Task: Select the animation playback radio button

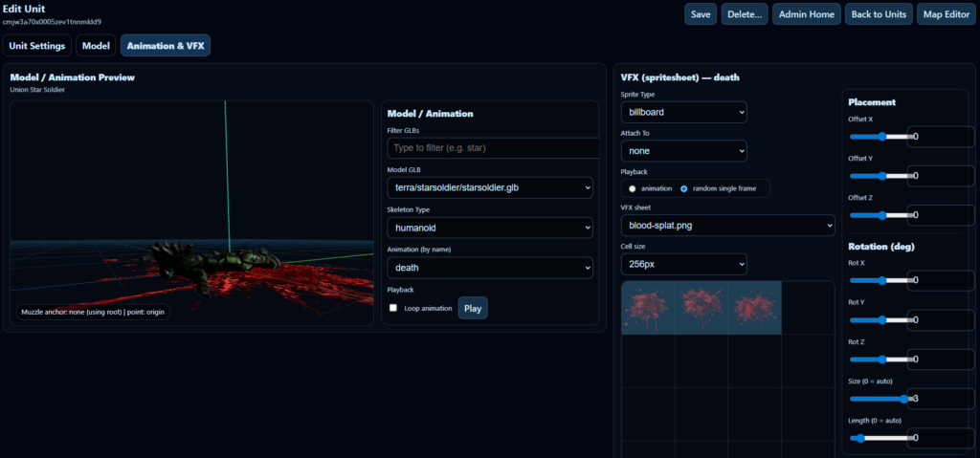Action: click(x=633, y=188)
